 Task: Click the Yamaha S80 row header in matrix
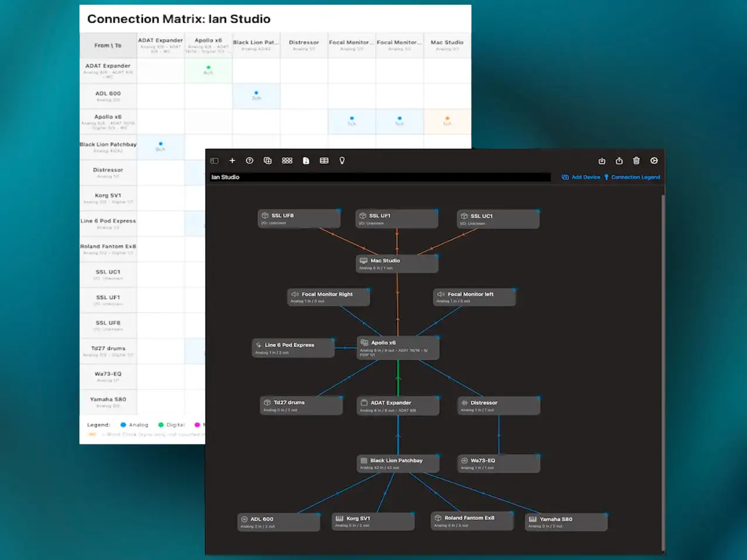pyautogui.click(x=108, y=402)
